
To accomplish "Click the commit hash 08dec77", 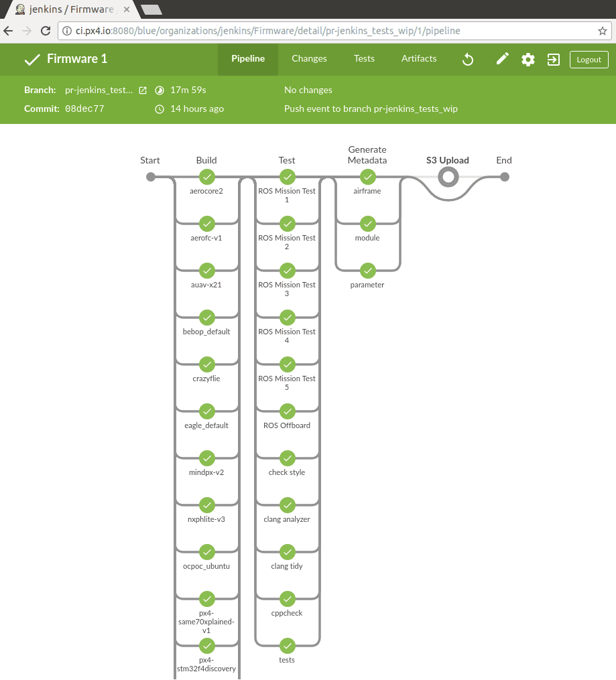I will pyautogui.click(x=84, y=109).
